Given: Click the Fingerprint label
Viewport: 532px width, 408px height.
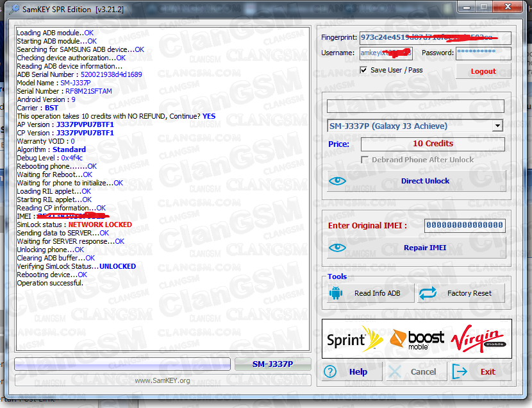Looking at the screenshot, I should pyautogui.click(x=339, y=38).
